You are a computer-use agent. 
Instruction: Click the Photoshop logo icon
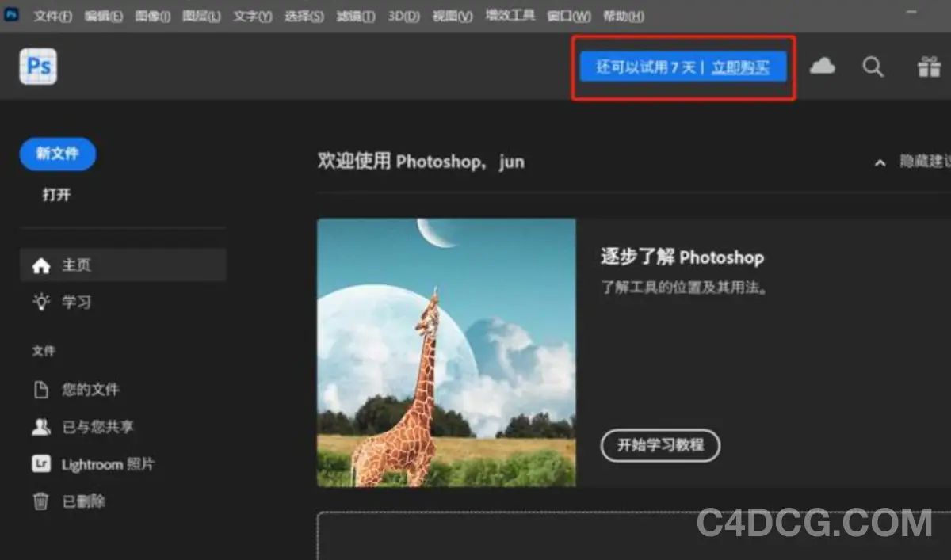(x=37, y=67)
